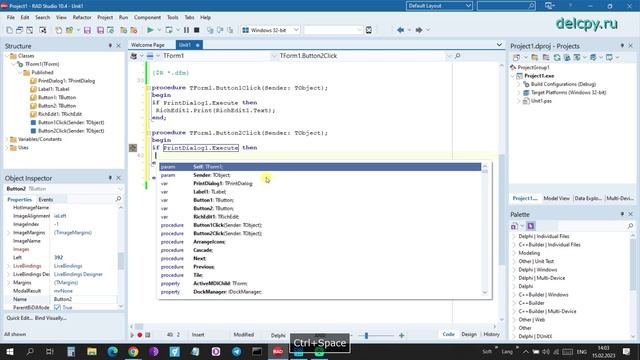Click the macro play icon in status bar
The height and width of the screenshot is (360, 640).
pyautogui.click(x=132, y=335)
